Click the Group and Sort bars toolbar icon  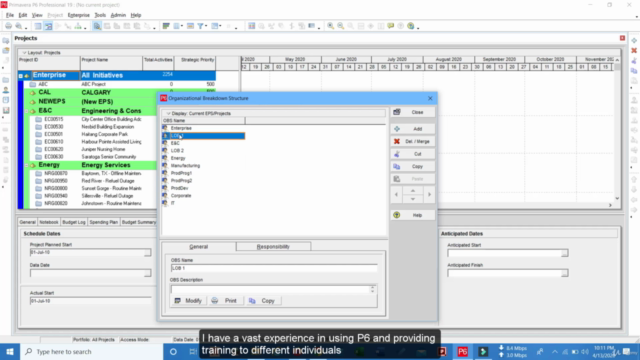pos(166,26)
